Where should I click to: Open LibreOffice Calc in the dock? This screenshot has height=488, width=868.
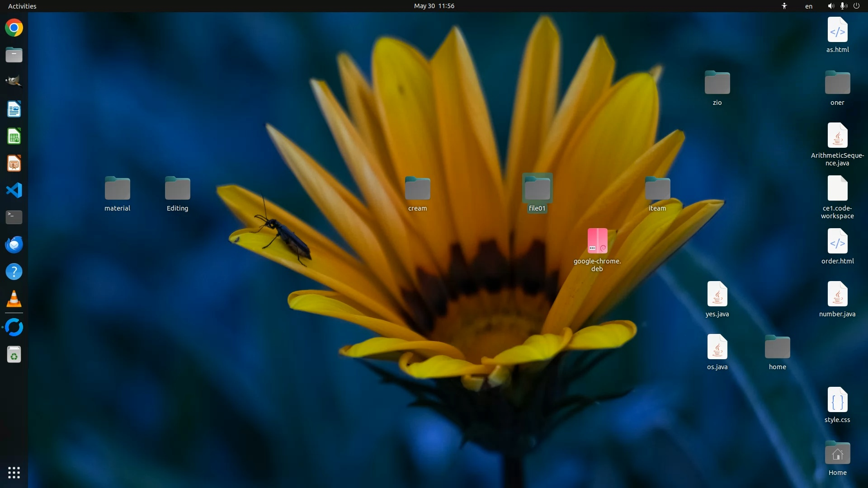coord(14,136)
